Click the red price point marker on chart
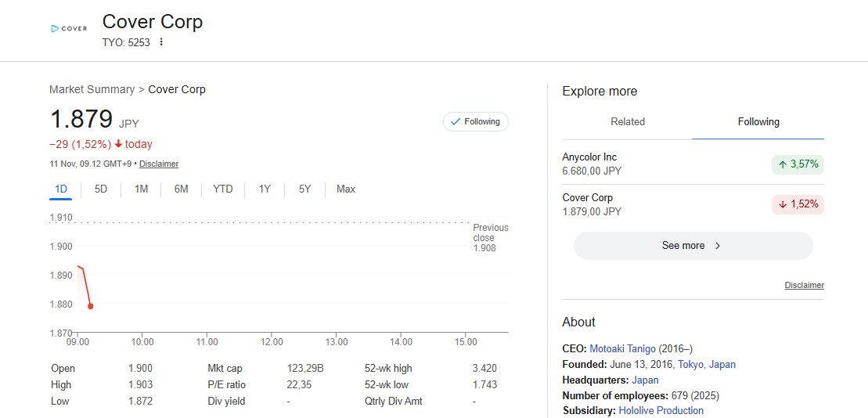Screen dimensions: 868x418 pyautogui.click(x=91, y=306)
